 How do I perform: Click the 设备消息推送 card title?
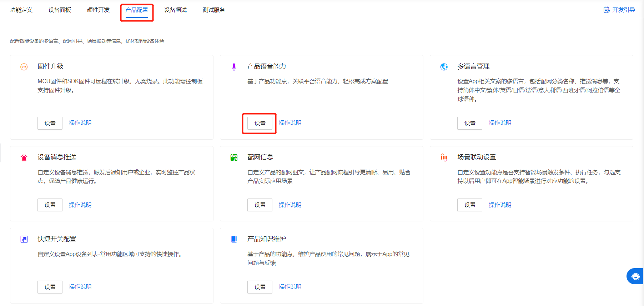[57, 157]
